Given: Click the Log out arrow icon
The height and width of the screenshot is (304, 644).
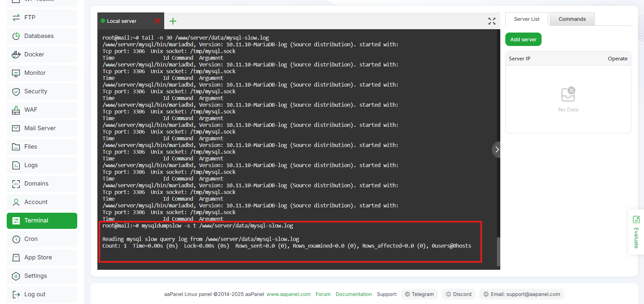Looking at the screenshot, I should (16, 294).
